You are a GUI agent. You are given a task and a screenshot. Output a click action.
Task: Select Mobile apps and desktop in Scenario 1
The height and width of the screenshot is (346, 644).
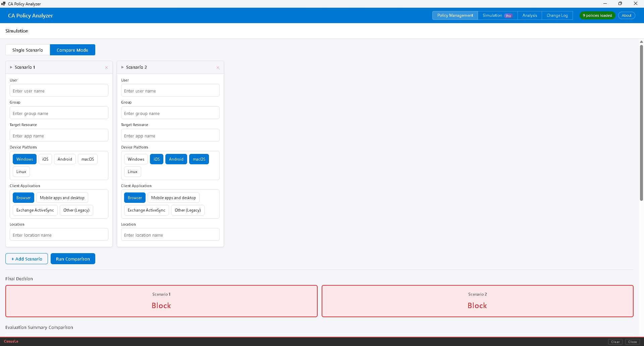click(62, 198)
